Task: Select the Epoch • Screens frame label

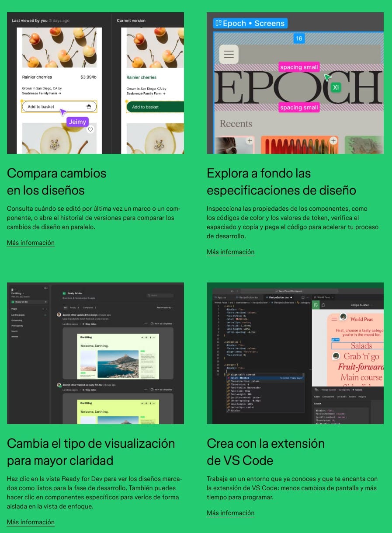Action: click(x=250, y=23)
